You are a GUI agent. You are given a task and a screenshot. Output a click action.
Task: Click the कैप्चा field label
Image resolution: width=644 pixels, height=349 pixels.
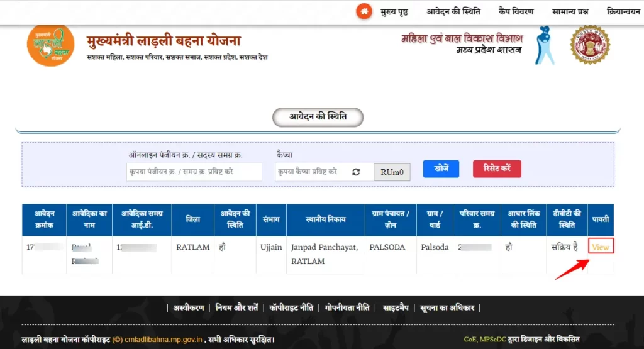pyautogui.click(x=285, y=155)
